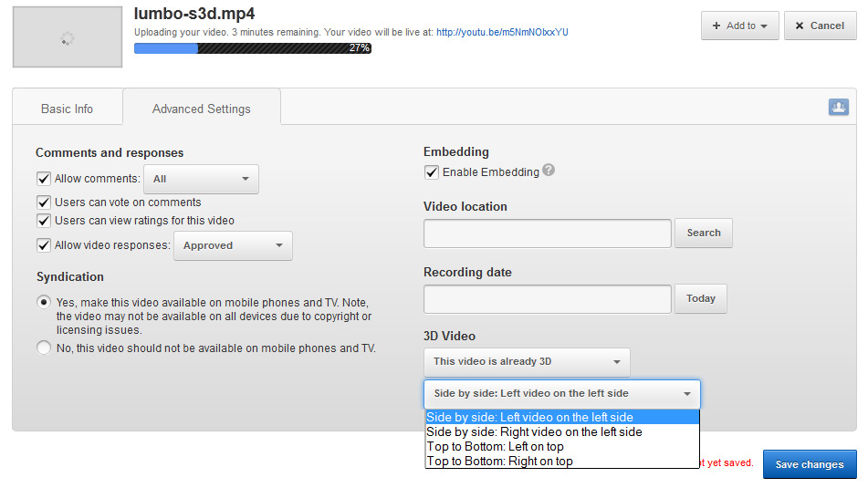Viewport: 868px width, 488px height.
Task: Open the youtu.be video link
Action: point(502,32)
